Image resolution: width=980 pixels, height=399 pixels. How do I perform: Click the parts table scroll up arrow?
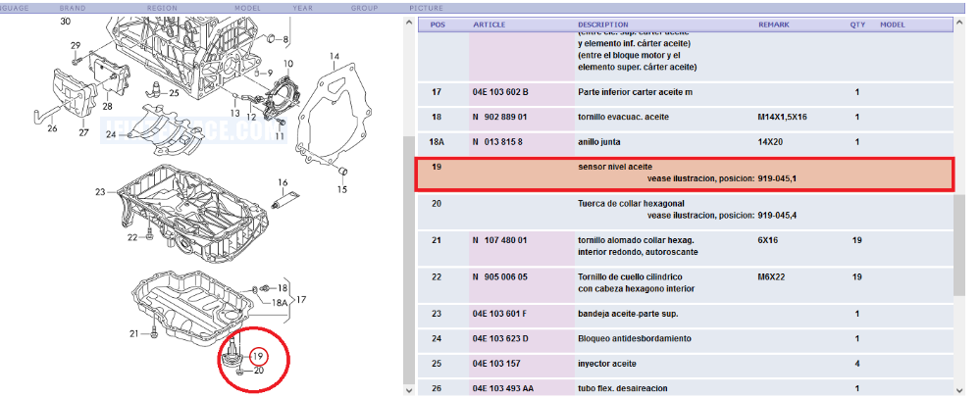pos(960,24)
